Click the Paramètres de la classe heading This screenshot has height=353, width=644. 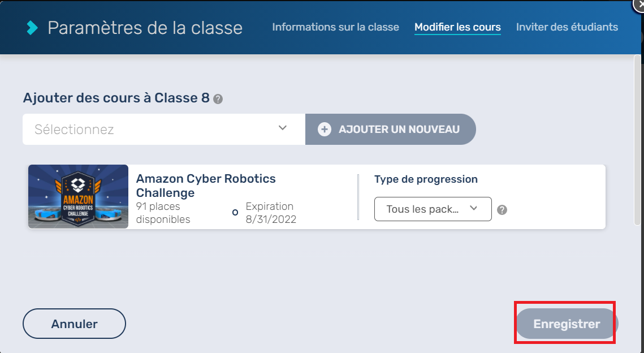[x=145, y=27]
